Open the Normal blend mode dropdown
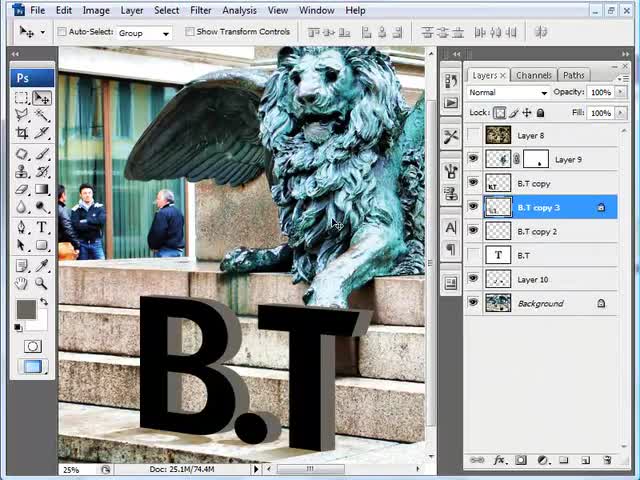 click(x=507, y=93)
